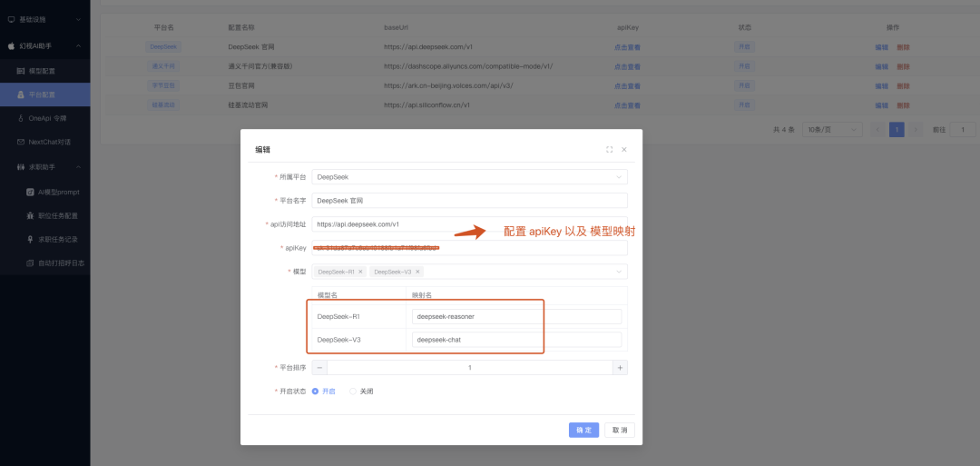Click the https://api.siliconflow.cn/v1 baseUrl cell
The height and width of the screenshot is (466, 980).
pyautogui.click(x=426, y=105)
